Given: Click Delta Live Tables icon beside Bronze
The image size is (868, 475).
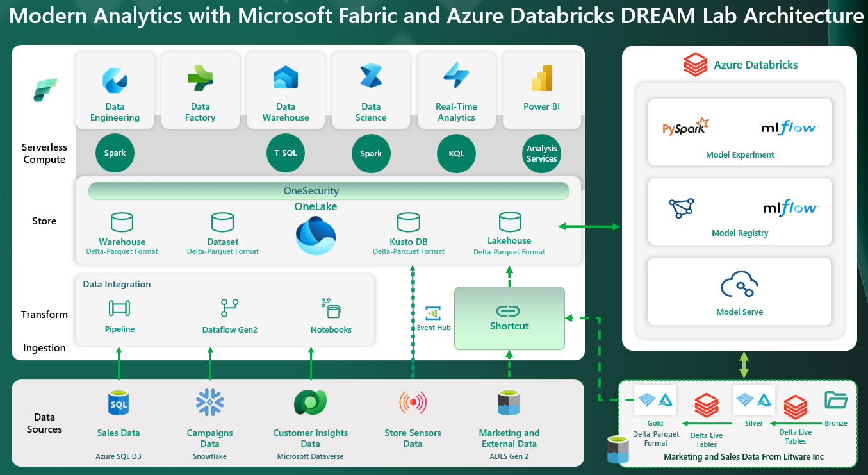Looking at the screenshot, I should [796, 406].
